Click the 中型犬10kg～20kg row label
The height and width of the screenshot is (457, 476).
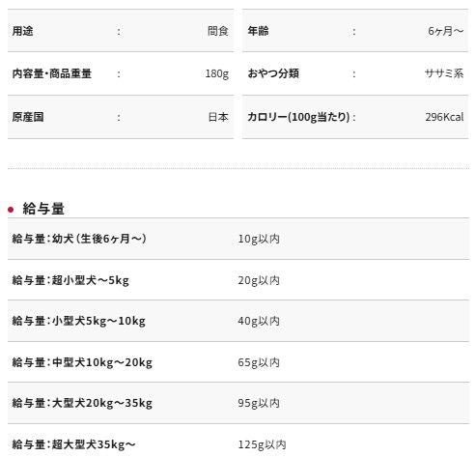(x=82, y=362)
